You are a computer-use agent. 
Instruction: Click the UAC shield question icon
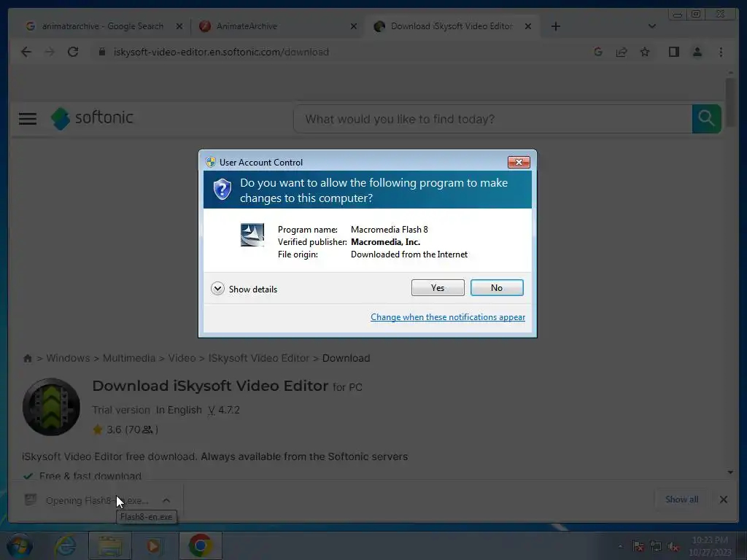click(222, 190)
